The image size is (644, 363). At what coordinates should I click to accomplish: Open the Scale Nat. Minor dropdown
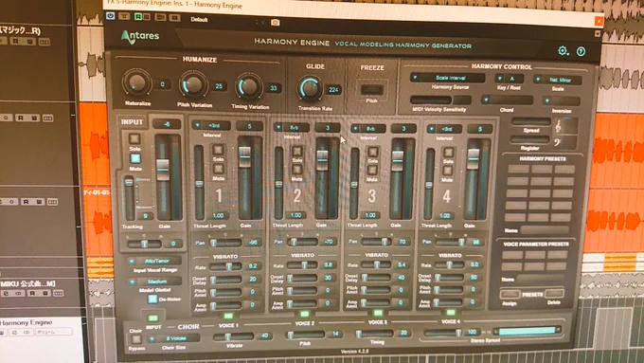click(557, 80)
